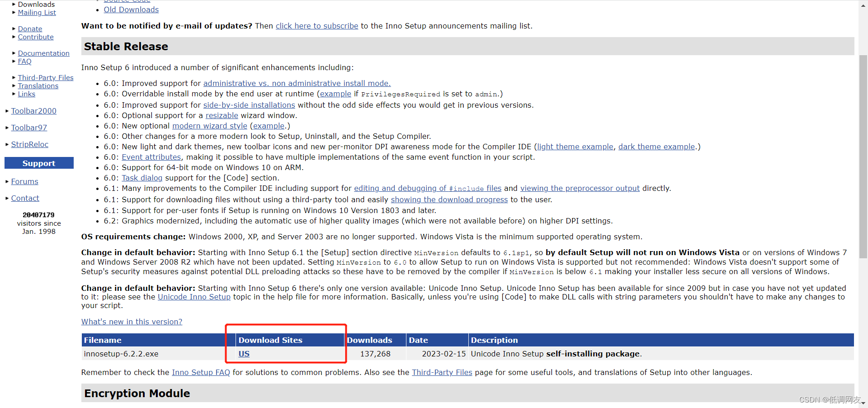
Task: Open the Translations sidebar link
Action: coord(38,86)
